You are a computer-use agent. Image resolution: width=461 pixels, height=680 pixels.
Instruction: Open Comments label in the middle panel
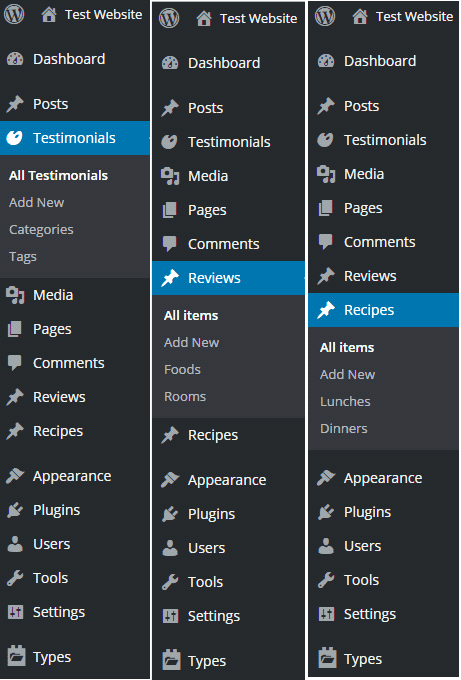(224, 244)
